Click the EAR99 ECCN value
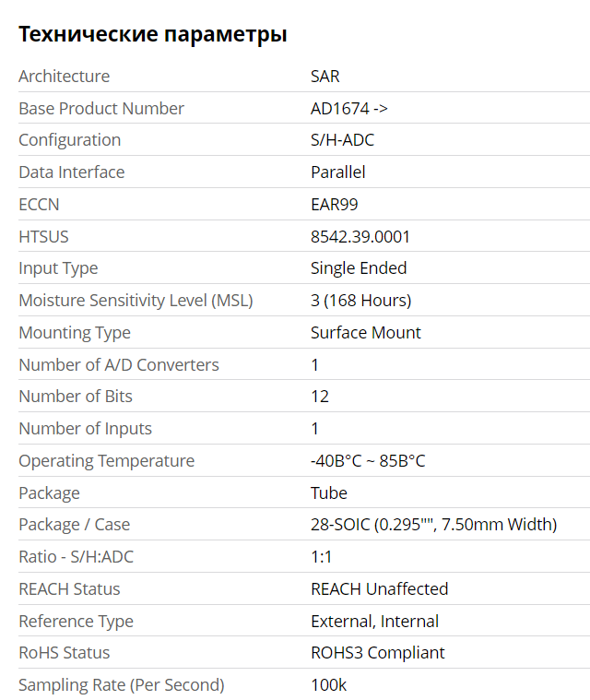The width and height of the screenshot is (590, 700). point(334,204)
